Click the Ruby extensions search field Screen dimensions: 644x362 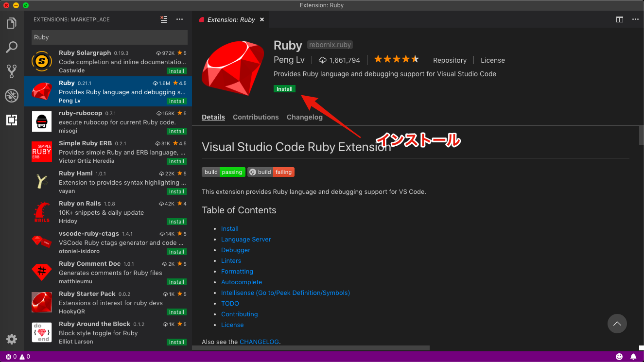coord(109,37)
